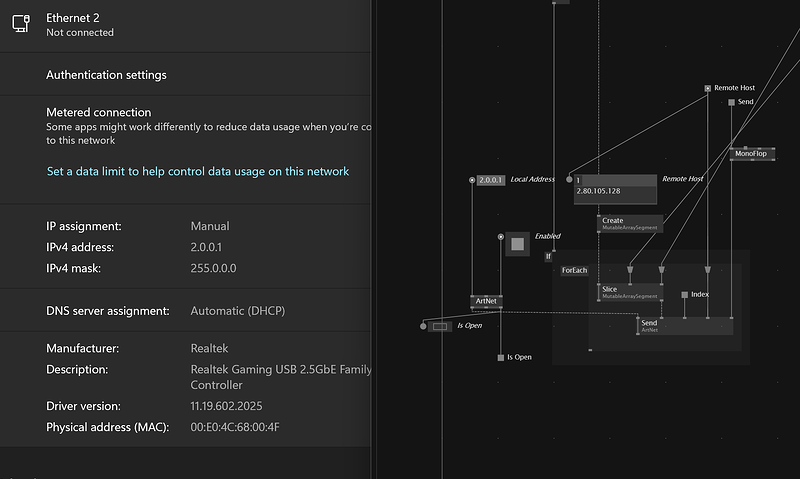Select the Driver version 11.19.602.2025 text
Image resolution: width=800 pixels, height=479 pixels.
point(226,406)
